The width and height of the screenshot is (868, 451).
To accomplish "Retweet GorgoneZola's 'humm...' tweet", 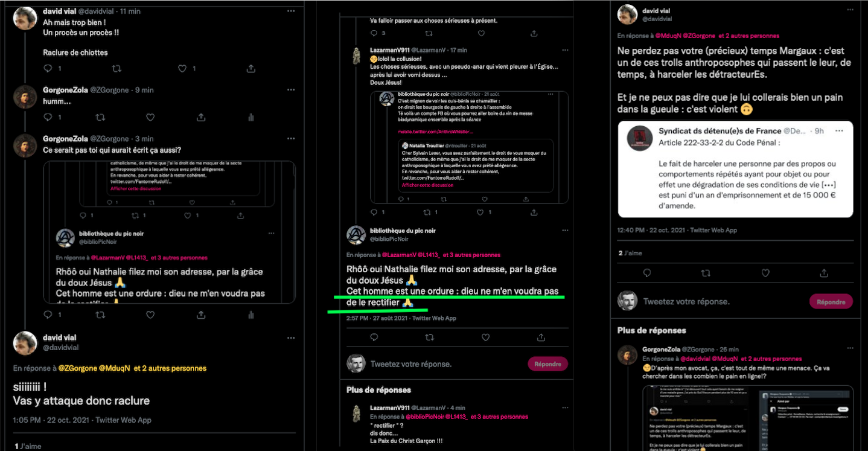I will [x=101, y=117].
